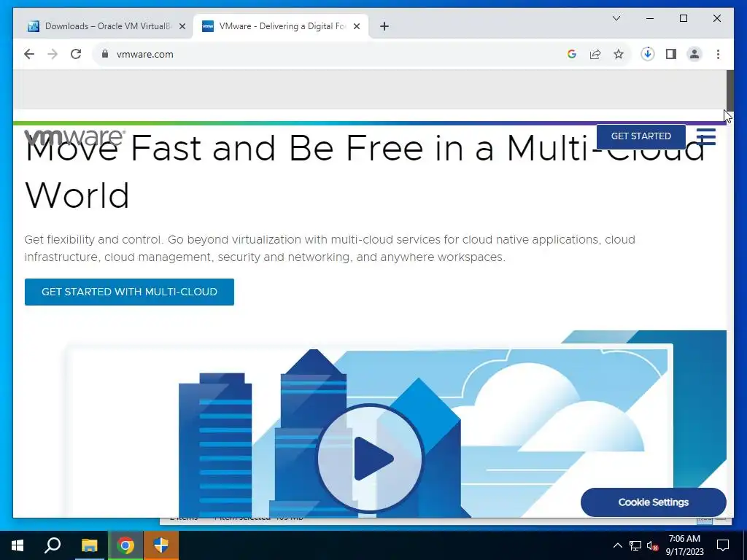Open the Chrome downloads icon
Image resolution: width=747 pixels, height=560 pixels.
[648, 54]
